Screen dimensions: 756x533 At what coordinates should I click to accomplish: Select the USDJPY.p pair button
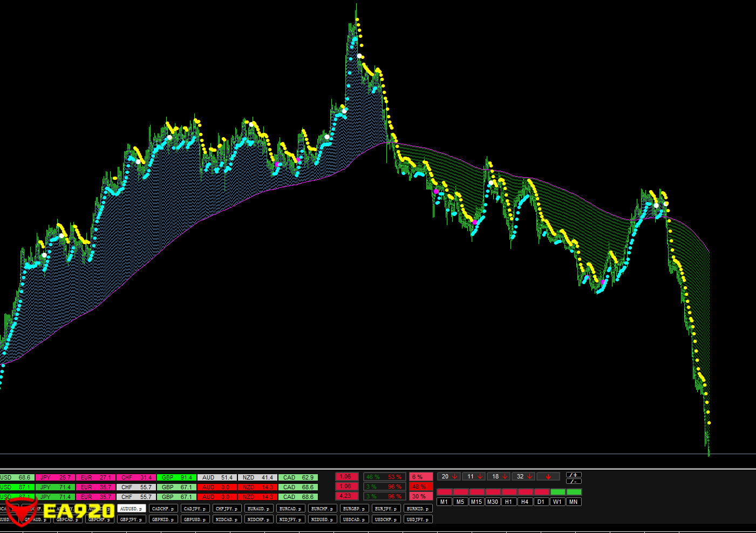(418, 519)
